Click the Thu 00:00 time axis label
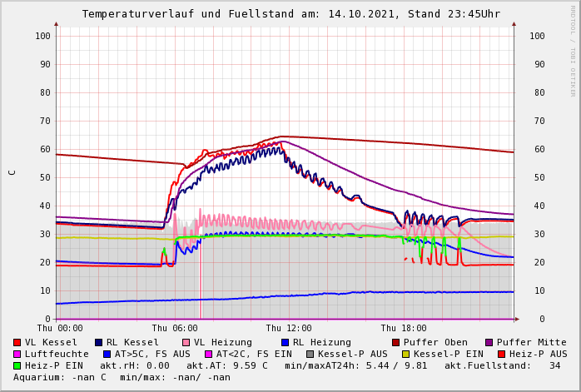The width and height of the screenshot is (581, 392). click(x=60, y=328)
